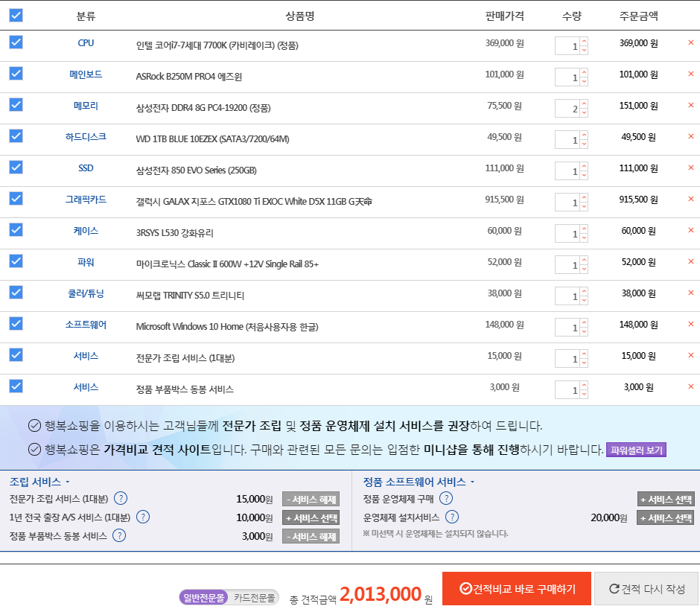This screenshot has width=700, height=612.
Task: Toggle the select-all checkbox in the header
Action: (16, 15)
